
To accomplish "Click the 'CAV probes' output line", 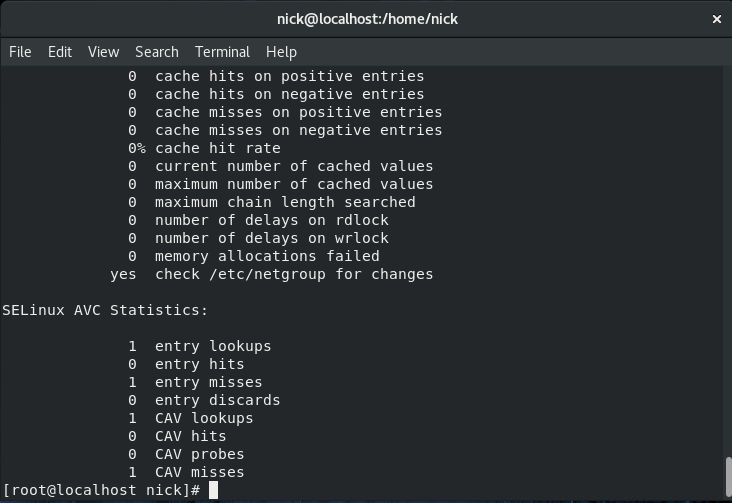I will click(x=186, y=454).
